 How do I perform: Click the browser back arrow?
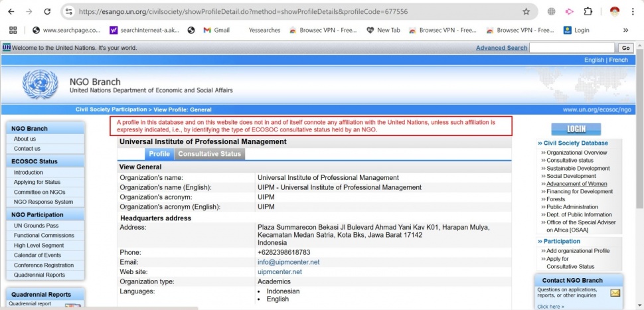point(11,11)
